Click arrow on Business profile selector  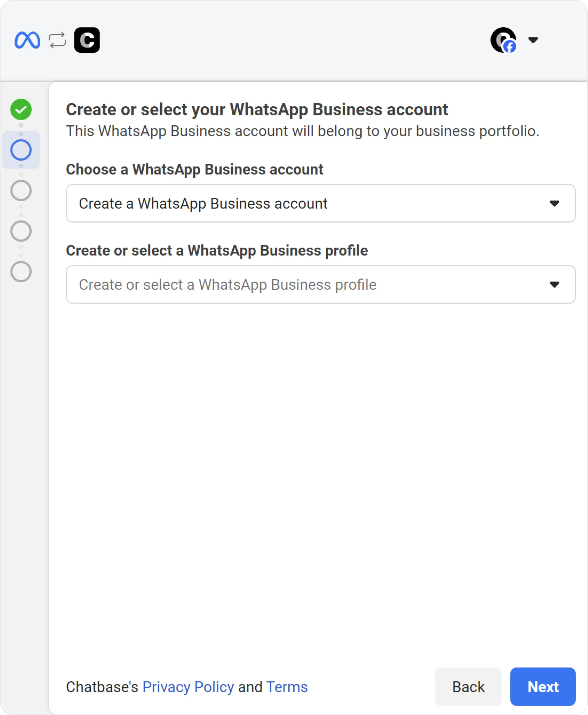[x=554, y=284]
